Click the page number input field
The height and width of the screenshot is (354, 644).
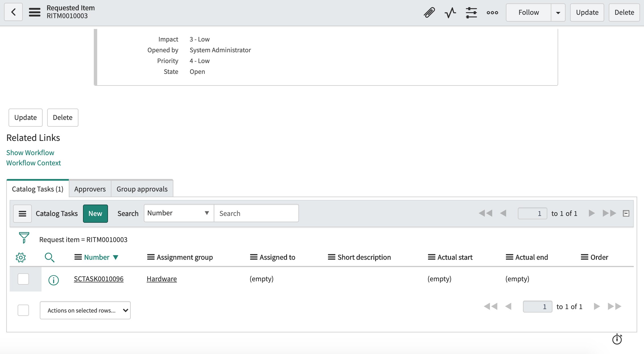pyautogui.click(x=532, y=213)
